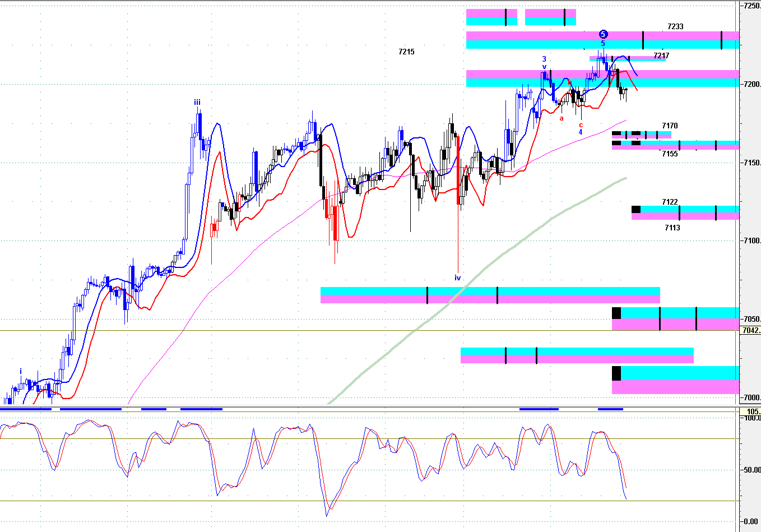Select the red "a" corrective wave label
Image resolution: width=761 pixels, height=532 pixels.
click(562, 118)
